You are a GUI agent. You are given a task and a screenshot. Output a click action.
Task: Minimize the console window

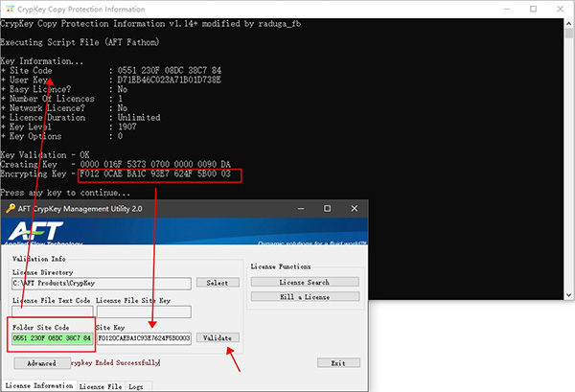pos(472,11)
